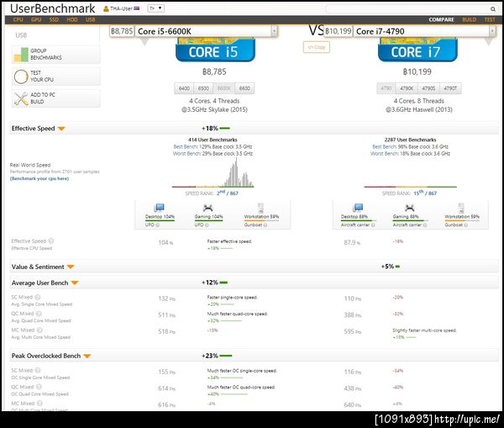Click Core i5 speed rank 2nd / 867
The image size is (504, 428).
tap(228, 193)
